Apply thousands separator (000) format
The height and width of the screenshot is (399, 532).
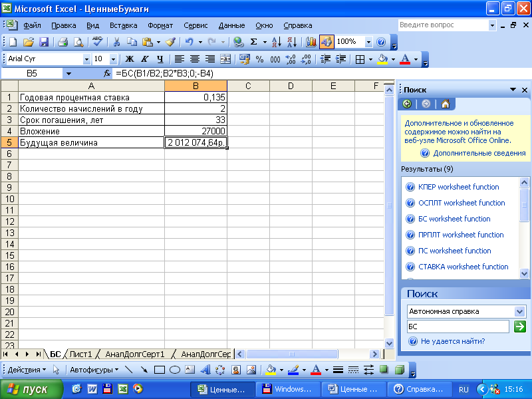(x=275, y=59)
